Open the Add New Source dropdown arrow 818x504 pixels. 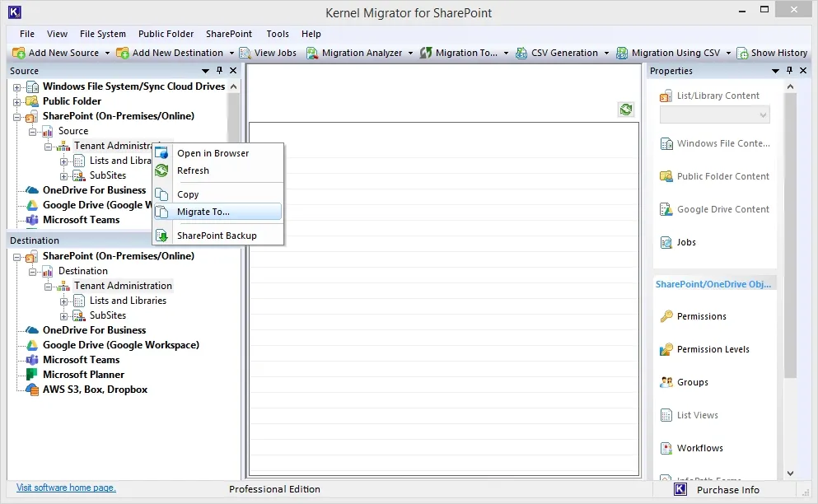[107, 54]
